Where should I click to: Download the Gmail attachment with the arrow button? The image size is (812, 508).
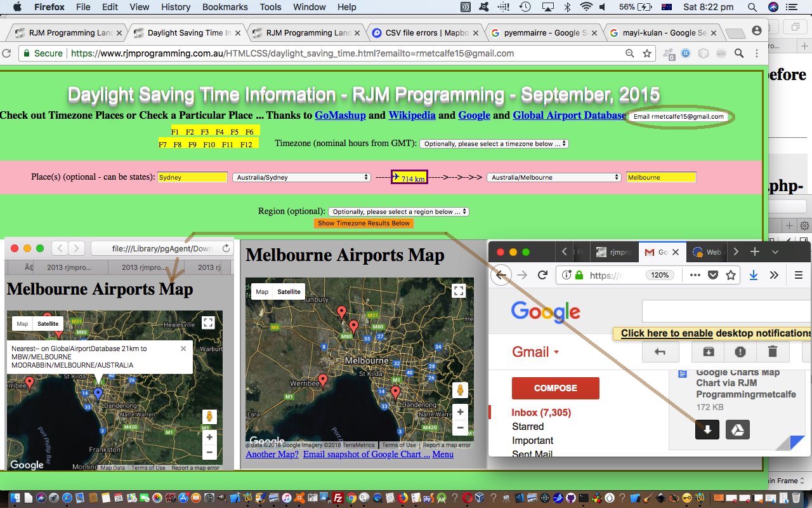point(707,429)
